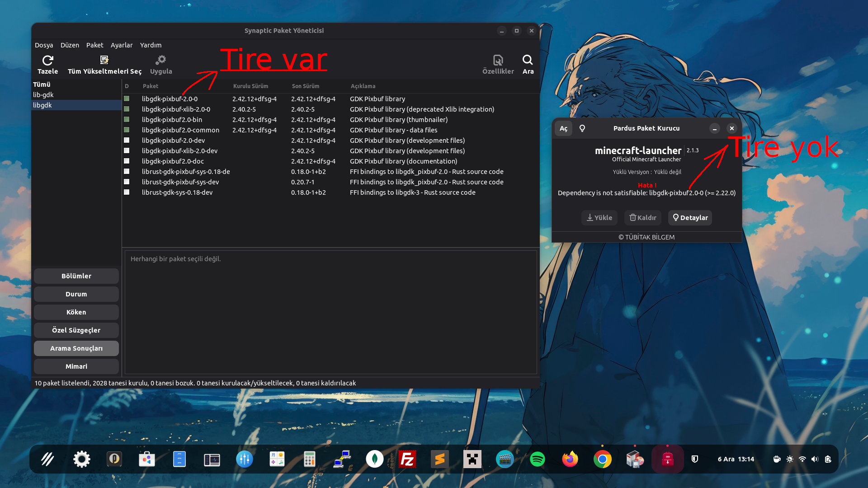This screenshot has height=488, width=868.
Task: Click the Bölümler filter button
Action: (76, 276)
